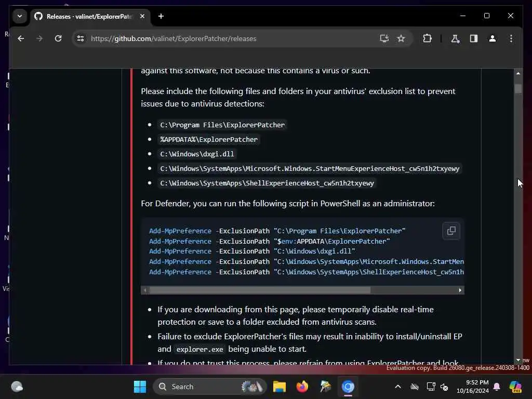Image resolution: width=532 pixels, height=399 pixels.
Task: Click the C:\Program Files\ExplorerPatcher path text
Action: 222,125
